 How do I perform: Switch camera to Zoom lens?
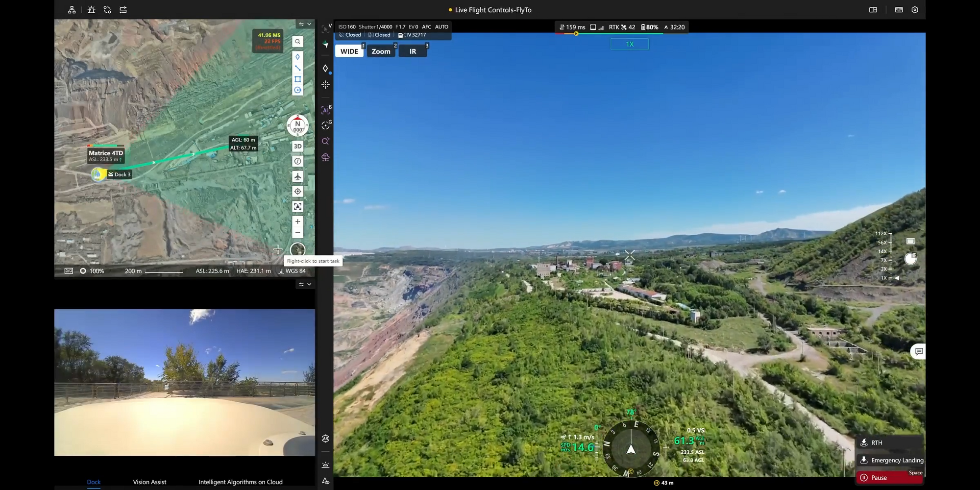pos(381,51)
